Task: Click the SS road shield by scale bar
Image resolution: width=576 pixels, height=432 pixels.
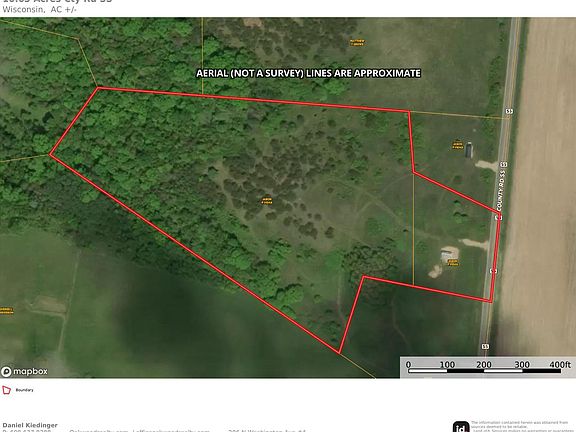Action: 485,346
